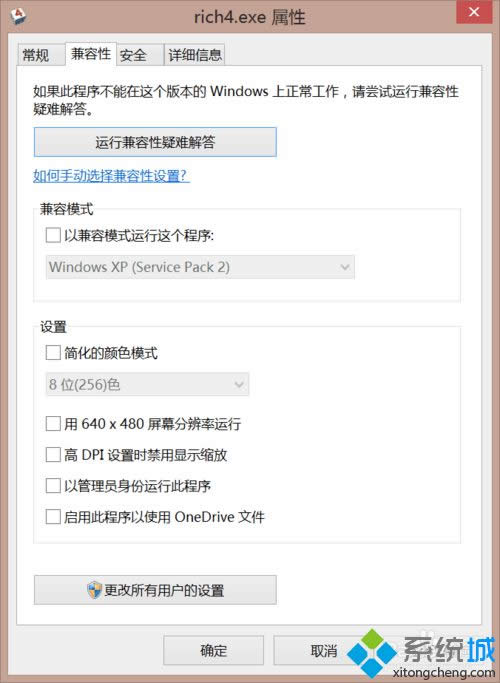Click 运行兼容性疑难解答 button
Screen dimensions: 500x683
(155, 142)
